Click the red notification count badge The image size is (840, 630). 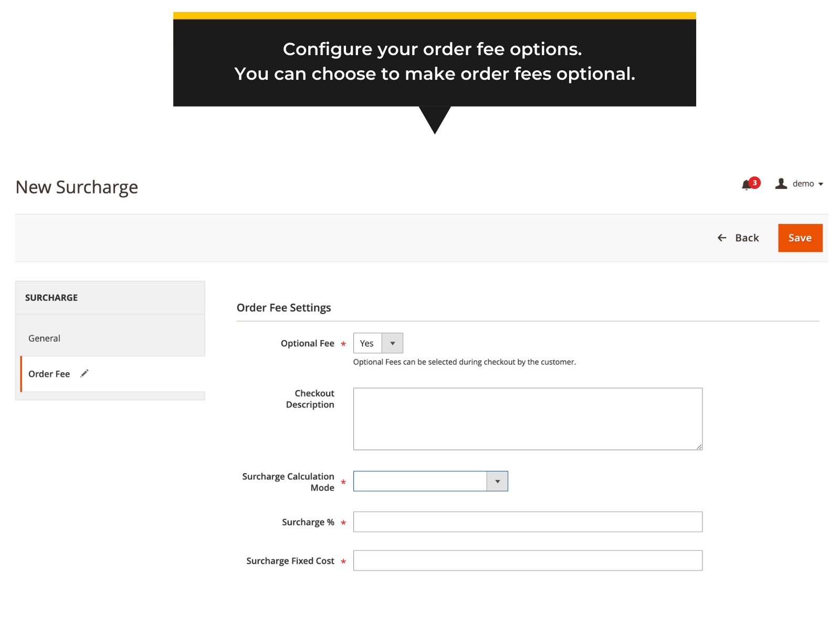tap(754, 182)
